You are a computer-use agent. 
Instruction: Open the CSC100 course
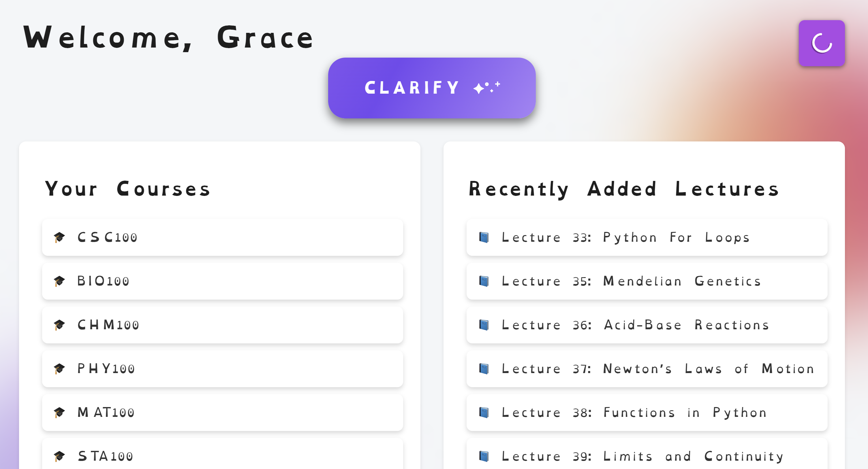(x=222, y=237)
